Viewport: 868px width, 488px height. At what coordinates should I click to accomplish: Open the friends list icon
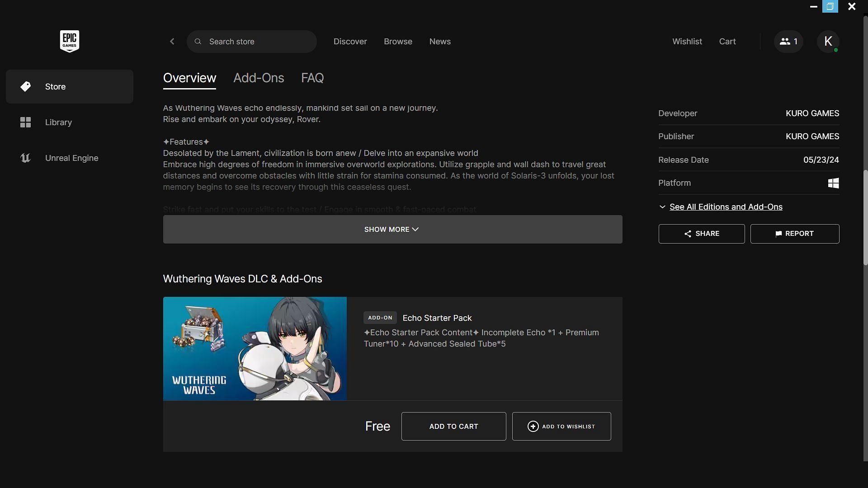point(788,42)
